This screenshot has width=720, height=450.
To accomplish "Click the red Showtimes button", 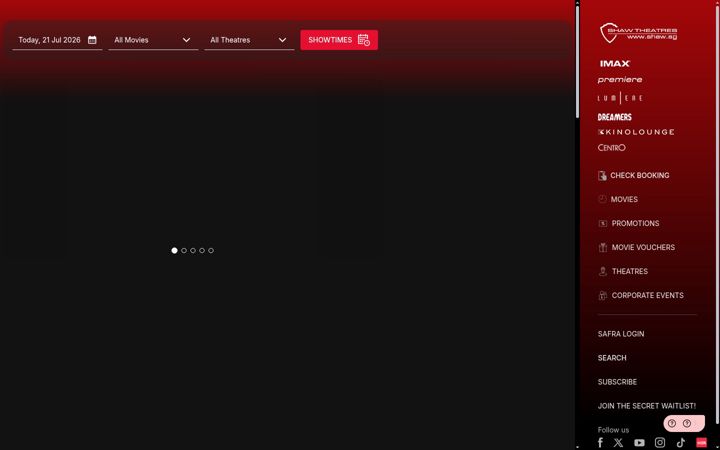I will pyautogui.click(x=339, y=40).
